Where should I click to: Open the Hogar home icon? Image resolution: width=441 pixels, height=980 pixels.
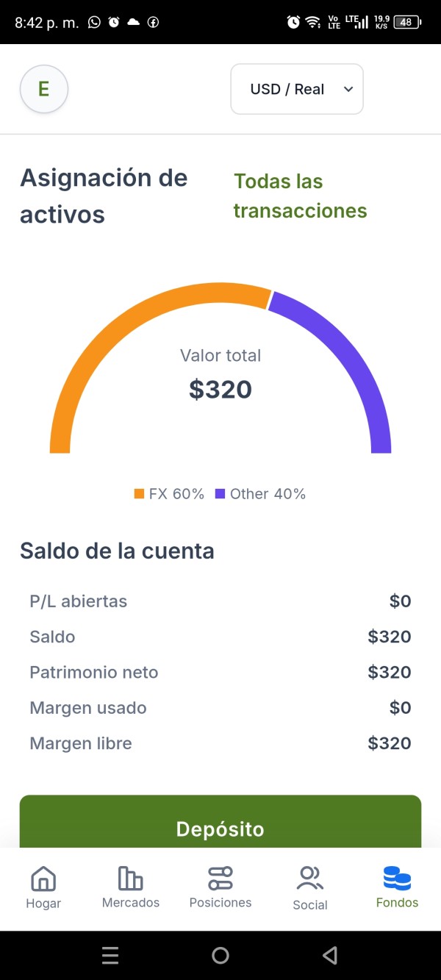point(43,879)
